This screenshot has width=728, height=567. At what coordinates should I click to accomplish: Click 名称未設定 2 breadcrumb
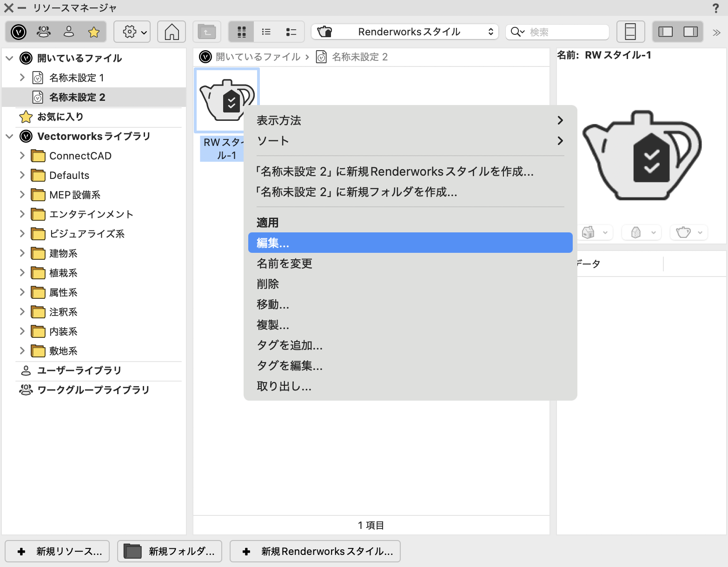[x=359, y=57]
